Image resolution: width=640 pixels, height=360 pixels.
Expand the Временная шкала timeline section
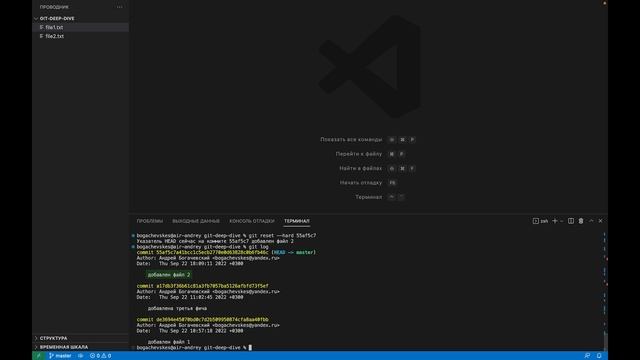click(x=80, y=347)
